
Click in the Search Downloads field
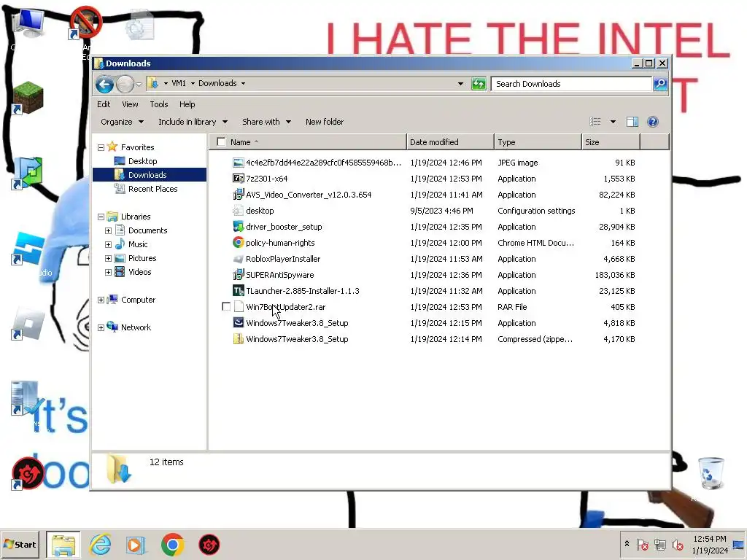(571, 84)
